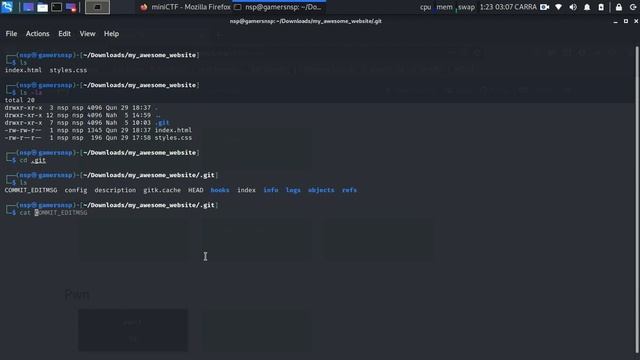This screenshot has width=640, height=360.
Task: Click config in the .git listing
Action: coord(76,190)
